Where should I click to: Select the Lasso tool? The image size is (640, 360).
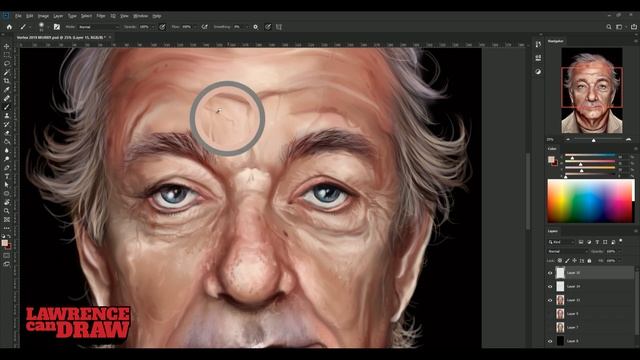coord(7,63)
